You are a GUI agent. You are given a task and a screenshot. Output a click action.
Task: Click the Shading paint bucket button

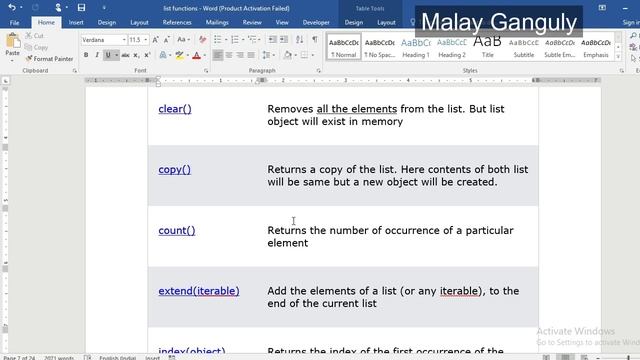(x=288, y=55)
